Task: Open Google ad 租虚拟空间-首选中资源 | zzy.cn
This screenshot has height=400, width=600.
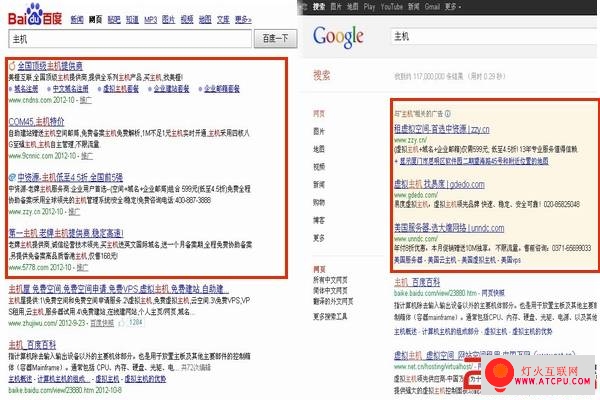Action: (x=442, y=129)
